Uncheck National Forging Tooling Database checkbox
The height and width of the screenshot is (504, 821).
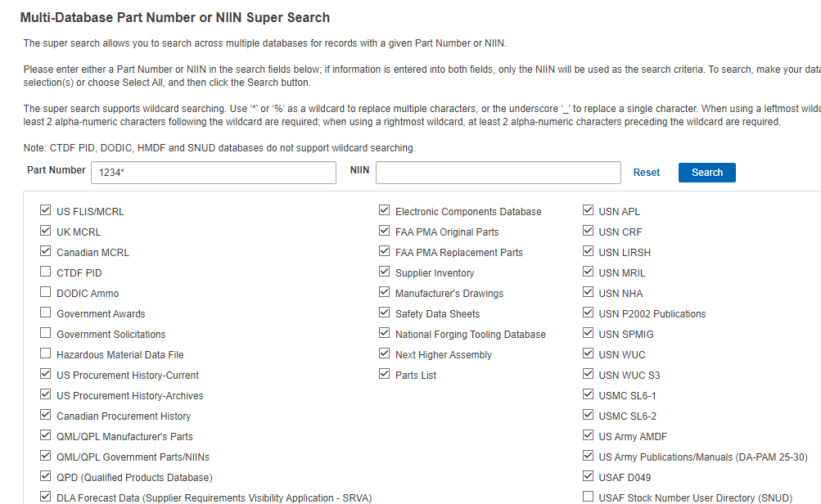[385, 333]
